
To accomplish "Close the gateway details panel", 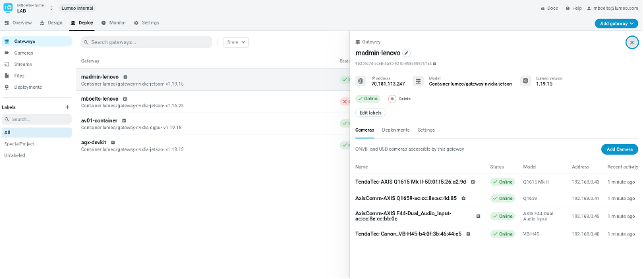I will click(x=631, y=42).
